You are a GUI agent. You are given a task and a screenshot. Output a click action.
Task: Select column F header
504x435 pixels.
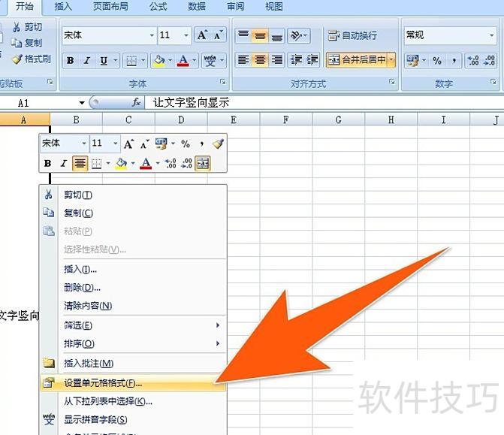(x=285, y=120)
